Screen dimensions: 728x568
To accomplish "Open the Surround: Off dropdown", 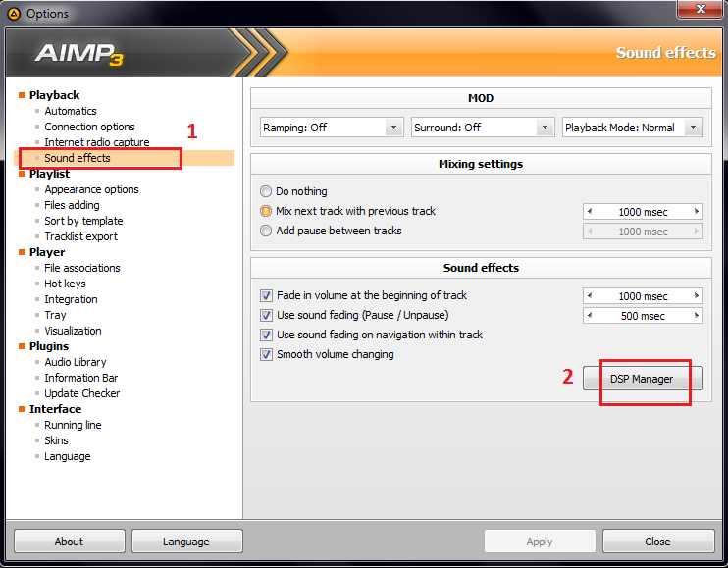I will [483, 128].
